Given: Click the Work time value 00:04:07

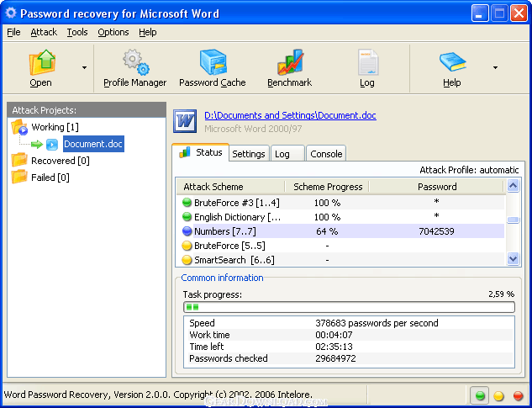Looking at the screenshot, I should [x=334, y=335].
